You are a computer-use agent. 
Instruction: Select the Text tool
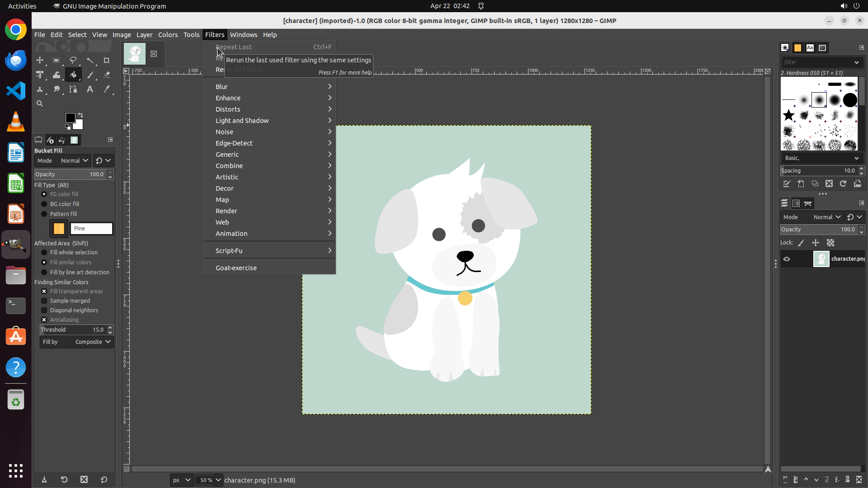(x=90, y=89)
